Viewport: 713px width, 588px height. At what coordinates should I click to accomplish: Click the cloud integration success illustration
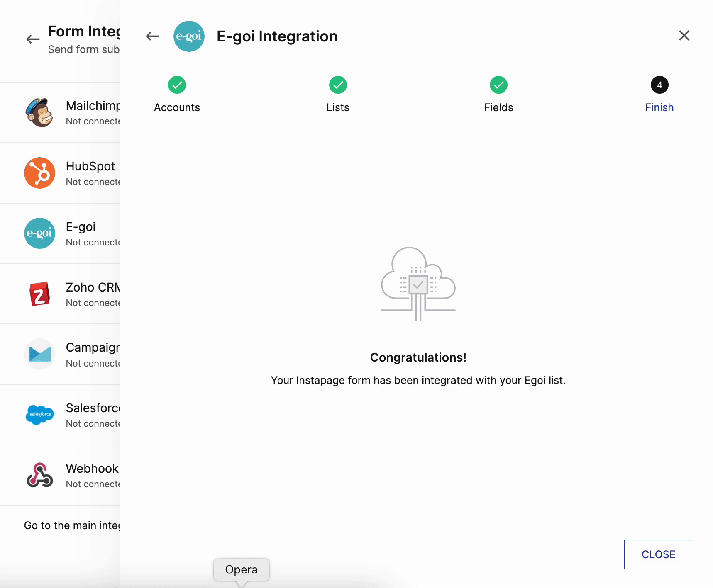click(418, 284)
